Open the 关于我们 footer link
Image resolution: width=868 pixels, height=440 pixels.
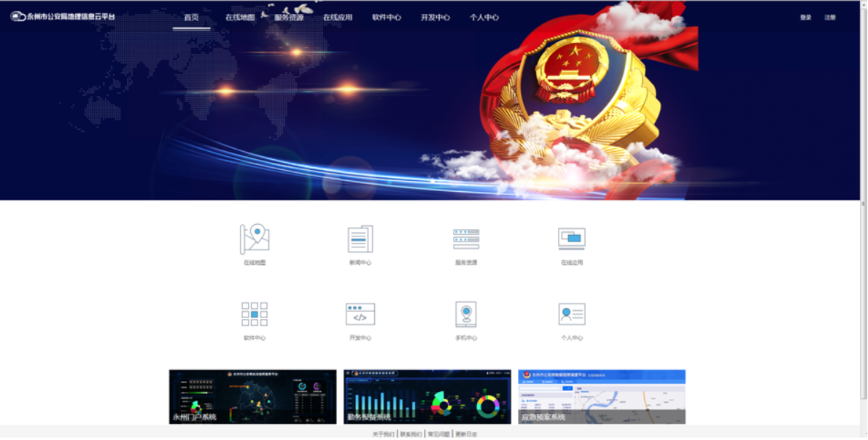tap(383, 434)
